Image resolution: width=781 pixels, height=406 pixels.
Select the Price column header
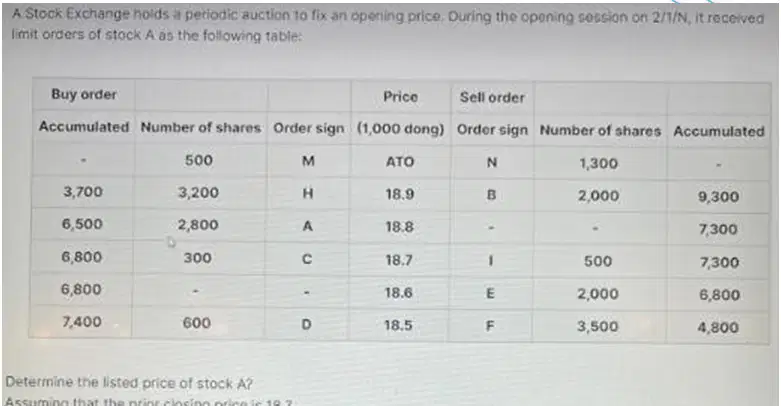pyautogui.click(x=400, y=96)
